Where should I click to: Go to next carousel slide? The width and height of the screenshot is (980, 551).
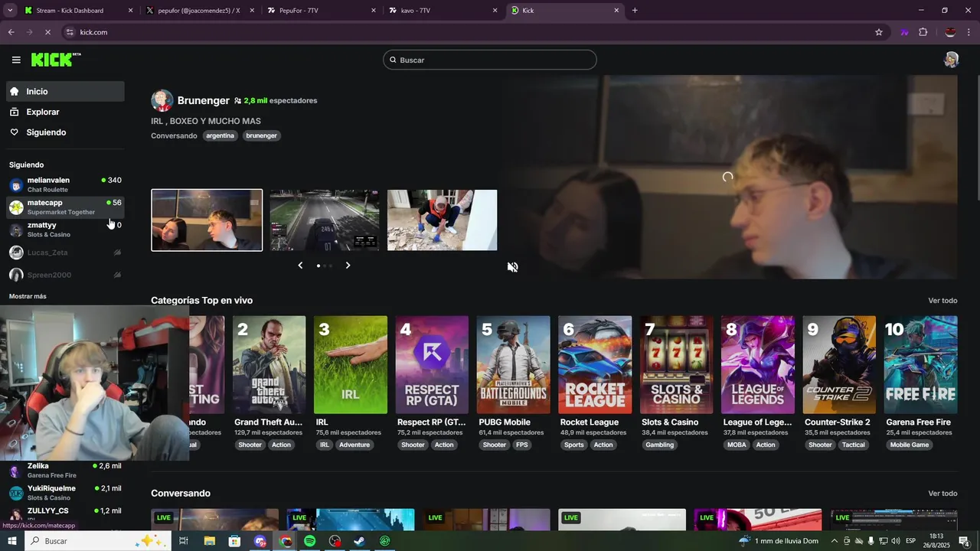click(x=348, y=266)
